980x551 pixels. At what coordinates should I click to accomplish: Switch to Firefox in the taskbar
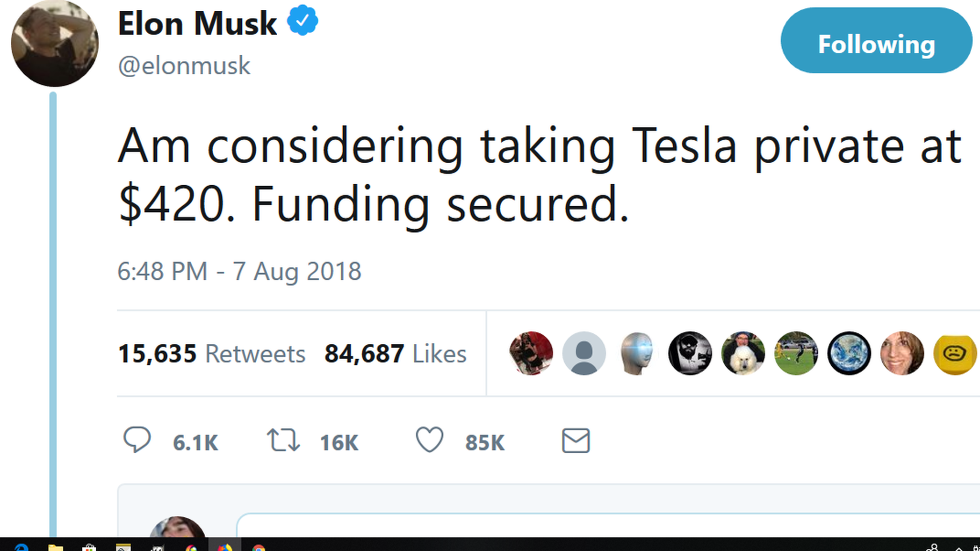click(224, 547)
